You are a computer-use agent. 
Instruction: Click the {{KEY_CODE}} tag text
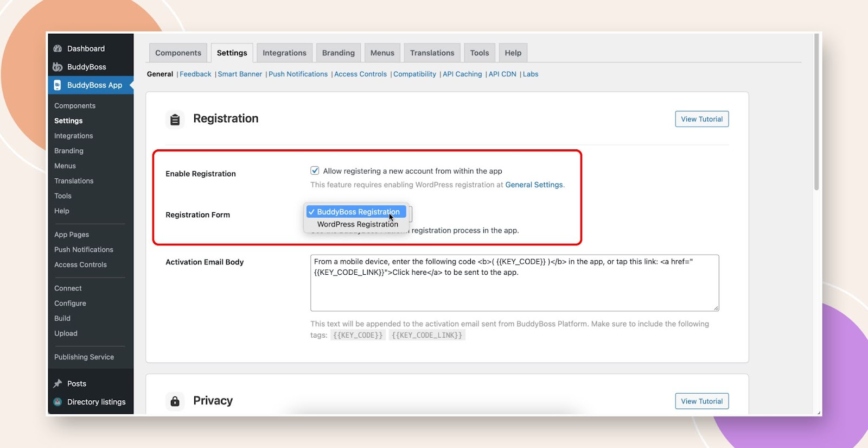(x=358, y=335)
